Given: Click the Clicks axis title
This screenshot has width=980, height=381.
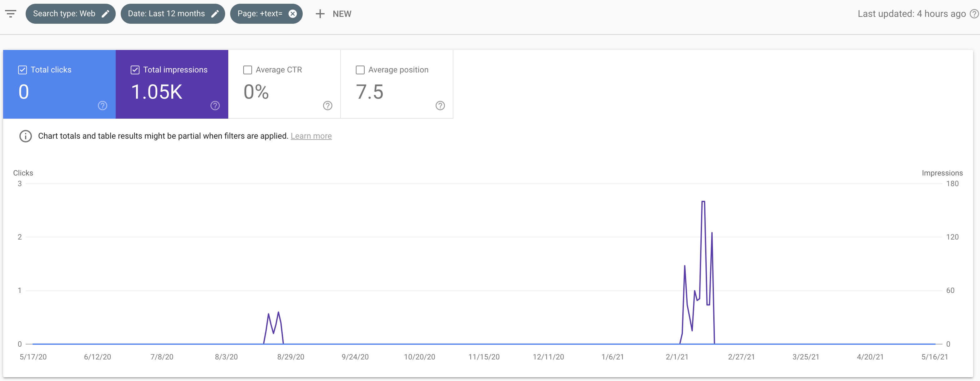Looking at the screenshot, I should click(x=23, y=173).
